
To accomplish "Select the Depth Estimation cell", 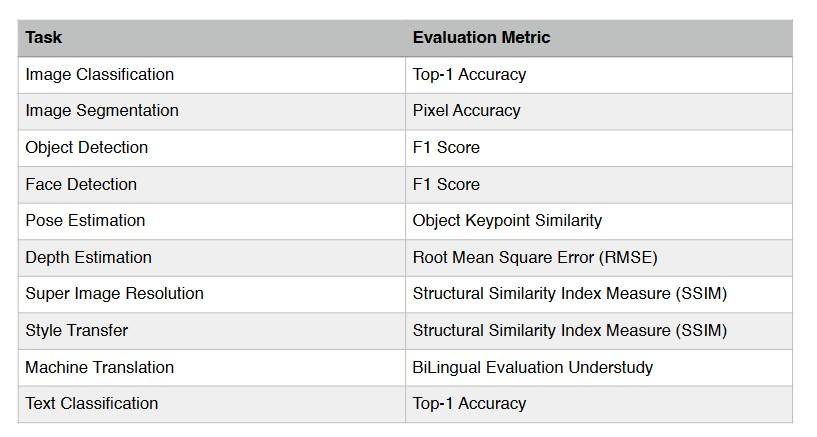I will click(89, 258).
